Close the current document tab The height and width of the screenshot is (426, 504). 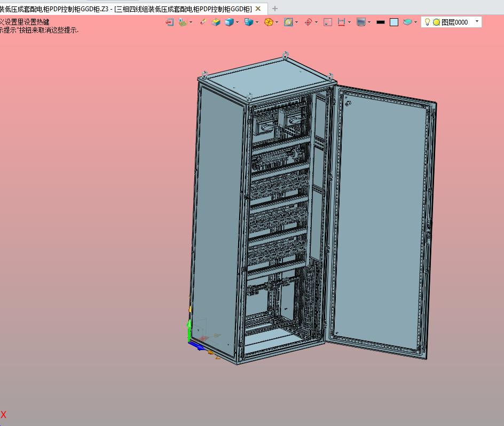tap(258, 9)
